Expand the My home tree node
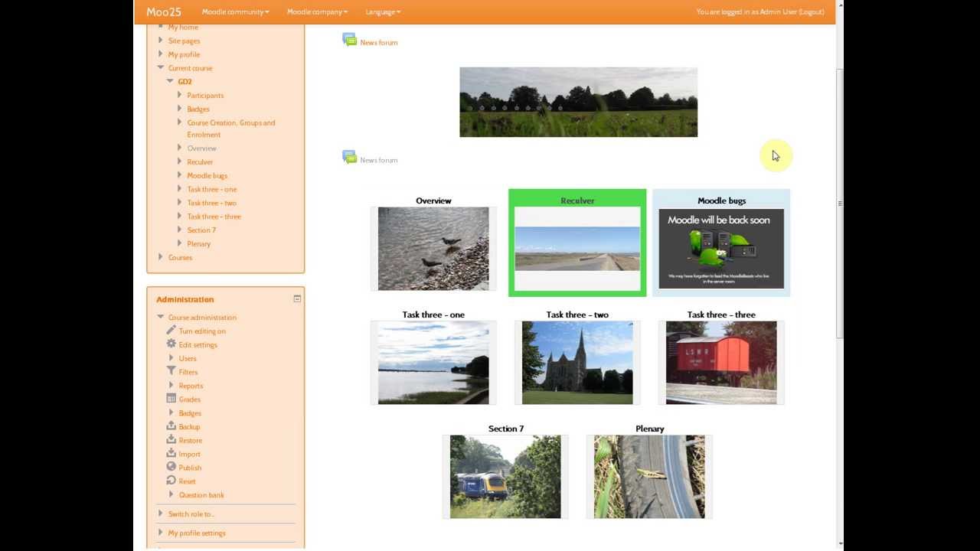Viewport: 980px width, 551px height. tap(161, 27)
